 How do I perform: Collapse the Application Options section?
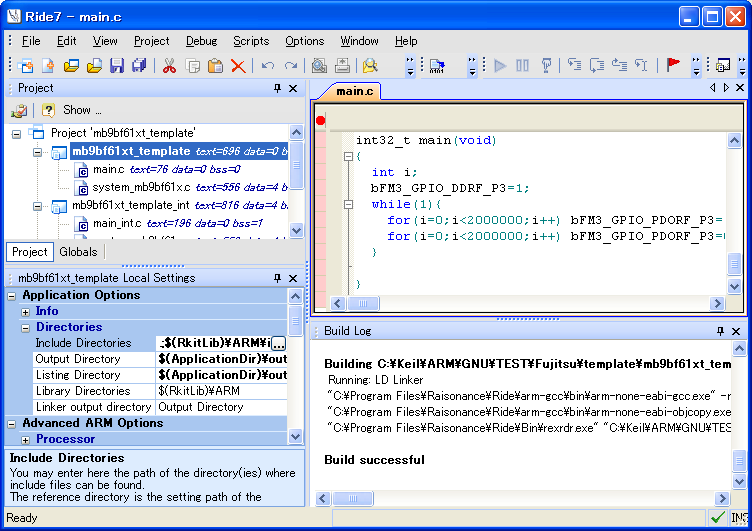click(x=12, y=296)
